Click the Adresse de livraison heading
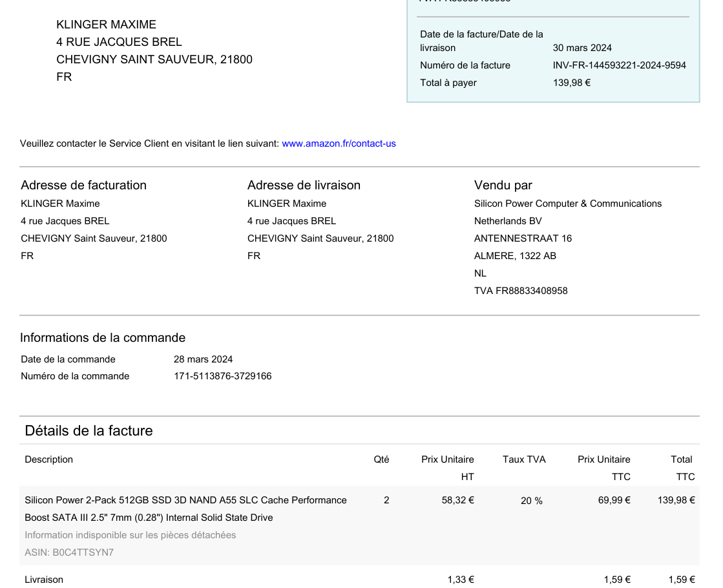The width and height of the screenshot is (723, 588). (x=304, y=185)
